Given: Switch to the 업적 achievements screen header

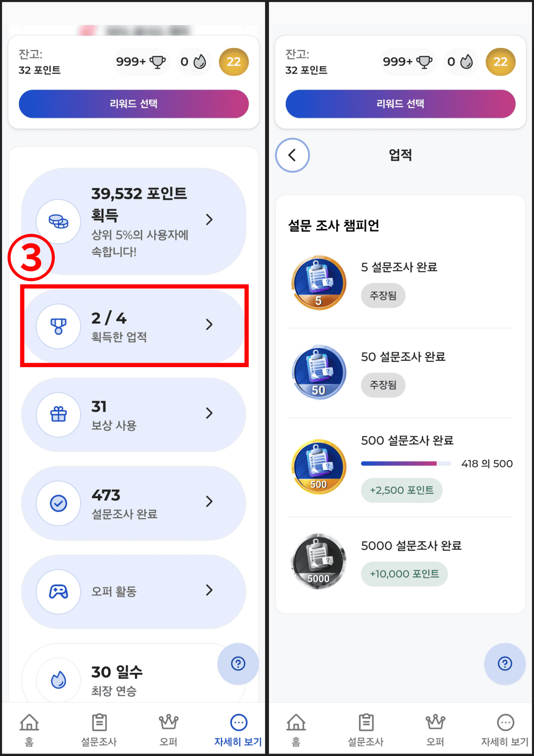Looking at the screenshot, I should [400, 155].
